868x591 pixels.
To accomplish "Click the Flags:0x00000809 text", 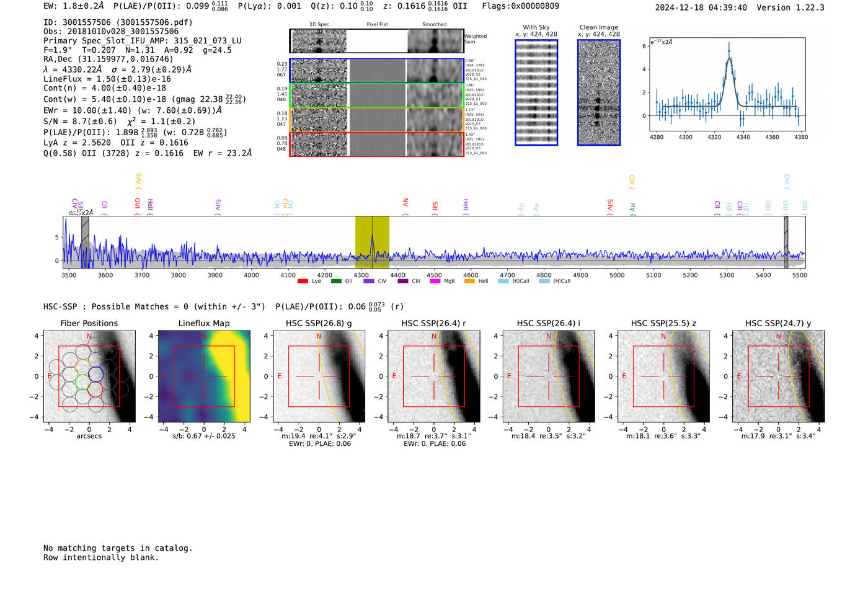I will [520, 6].
